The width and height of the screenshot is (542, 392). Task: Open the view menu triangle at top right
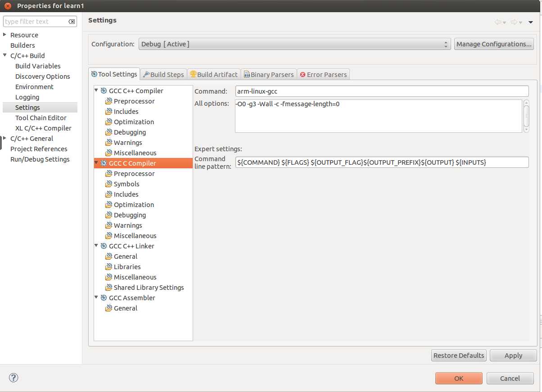click(531, 22)
